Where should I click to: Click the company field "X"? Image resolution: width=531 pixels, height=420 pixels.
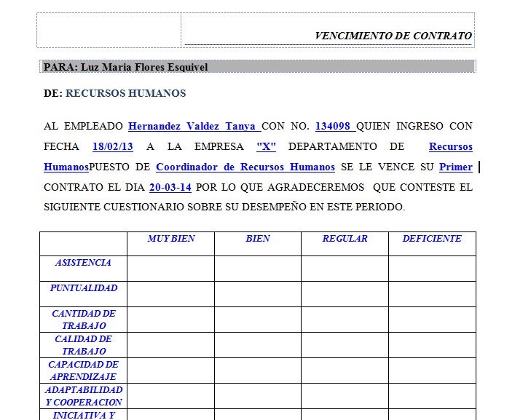(266, 146)
